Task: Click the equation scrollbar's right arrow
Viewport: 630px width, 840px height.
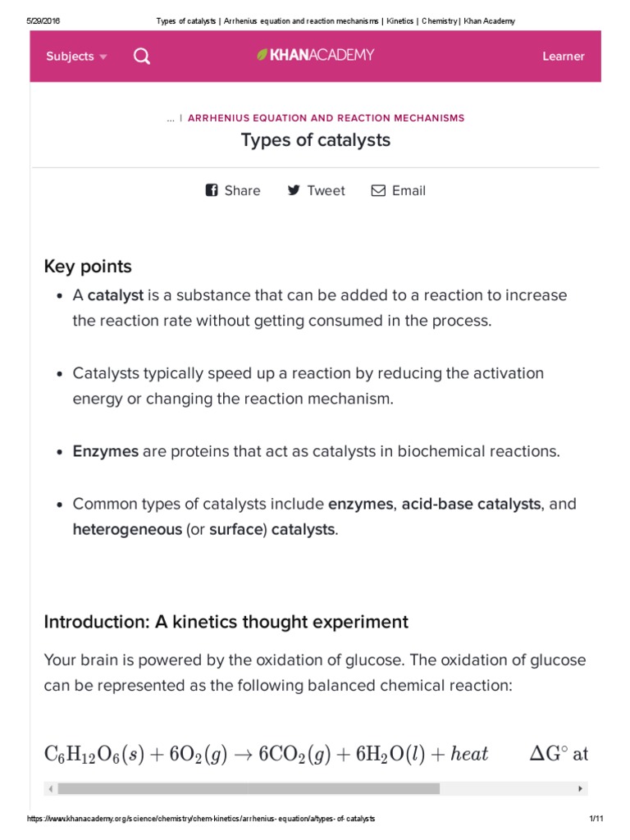Action: [x=581, y=788]
